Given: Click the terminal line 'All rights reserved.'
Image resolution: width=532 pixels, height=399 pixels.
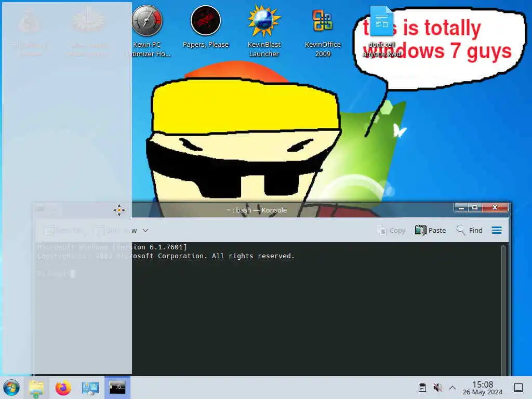Looking at the screenshot, I should click(x=253, y=256).
